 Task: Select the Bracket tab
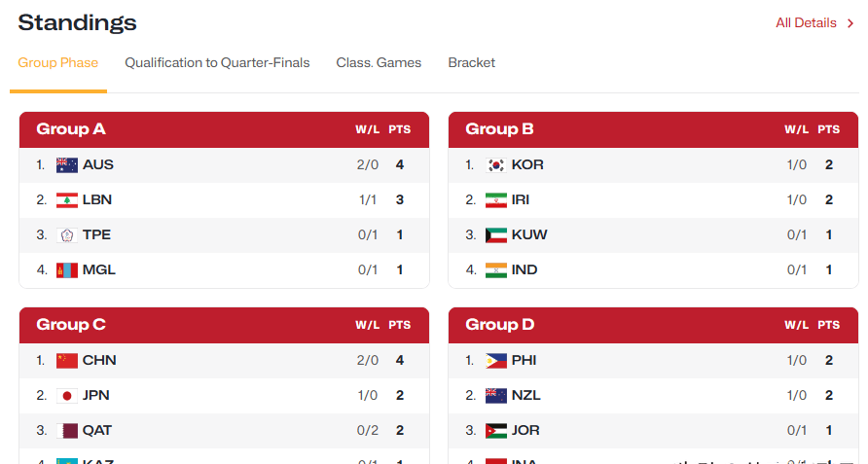472,62
